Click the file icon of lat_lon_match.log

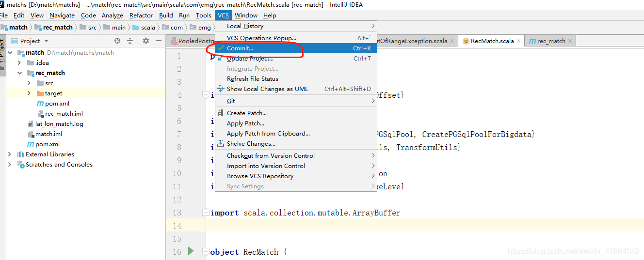point(31,124)
